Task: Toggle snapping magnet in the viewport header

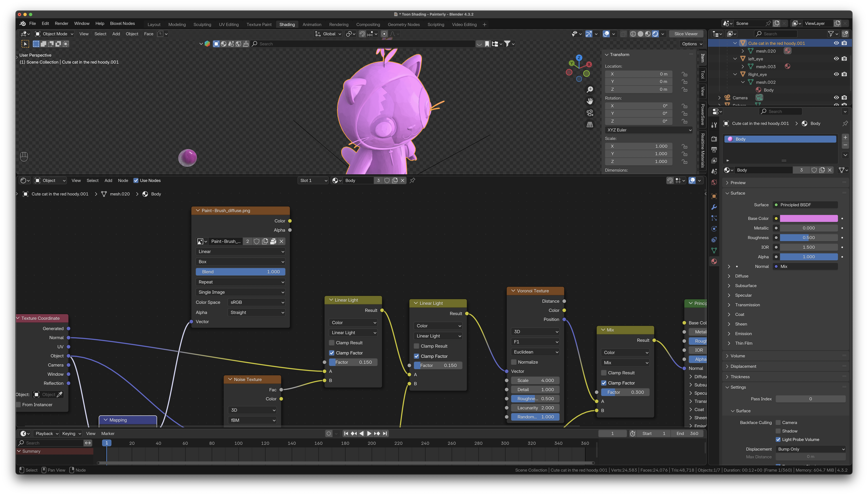Action: pos(362,34)
